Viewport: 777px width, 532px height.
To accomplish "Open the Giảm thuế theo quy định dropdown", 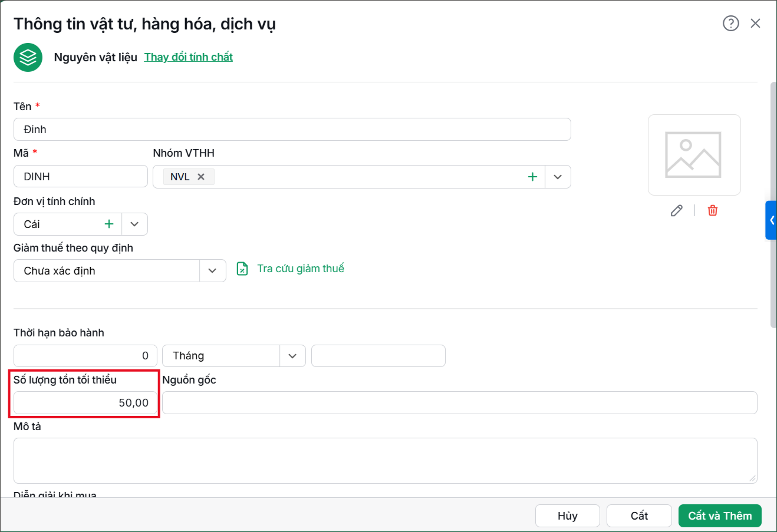I will pyautogui.click(x=212, y=271).
